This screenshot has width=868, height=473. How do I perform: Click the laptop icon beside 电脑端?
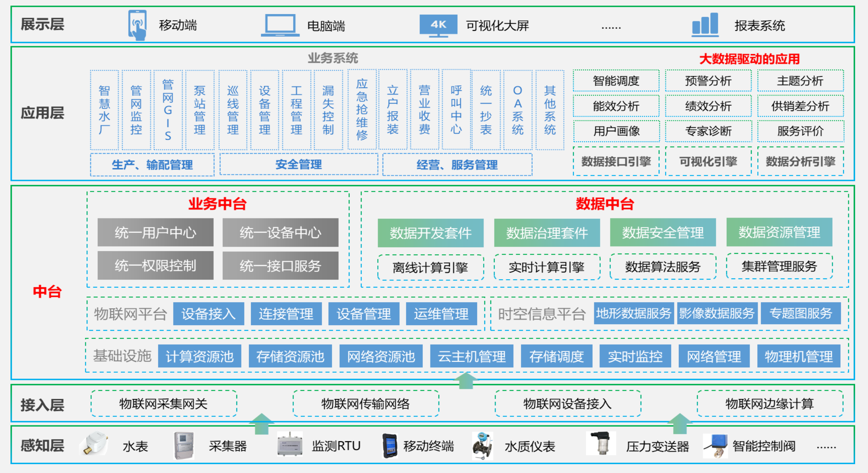[x=280, y=26]
